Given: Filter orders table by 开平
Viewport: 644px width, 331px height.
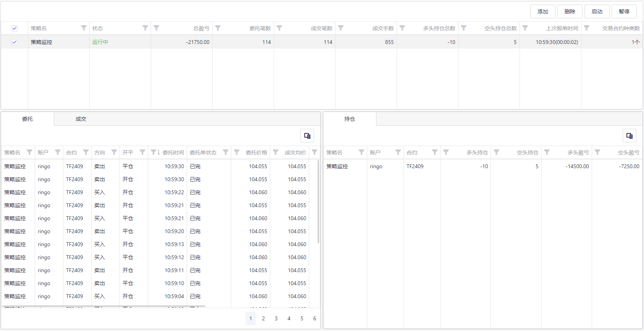Looking at the screenshot, I should (x=142, y=152).
